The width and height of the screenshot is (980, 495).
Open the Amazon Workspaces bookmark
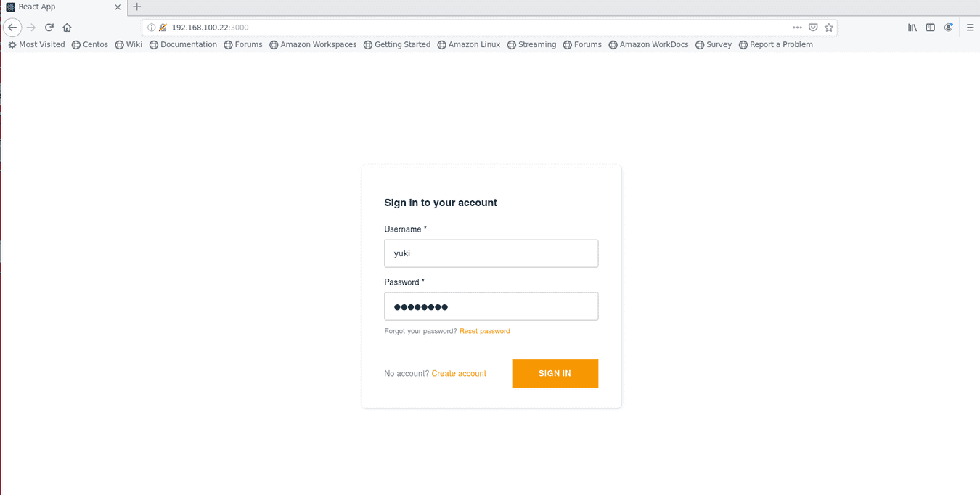coord(313,44)
